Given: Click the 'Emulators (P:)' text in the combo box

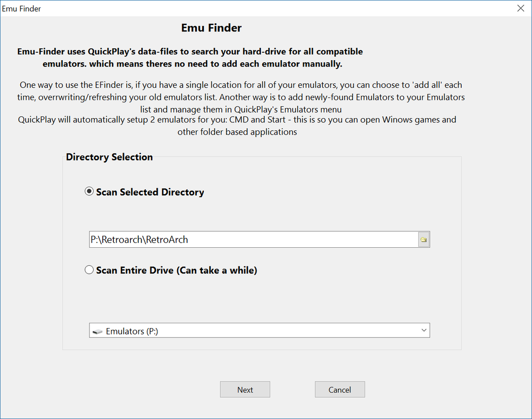Looking at the screenshot, I should (132, 331).
